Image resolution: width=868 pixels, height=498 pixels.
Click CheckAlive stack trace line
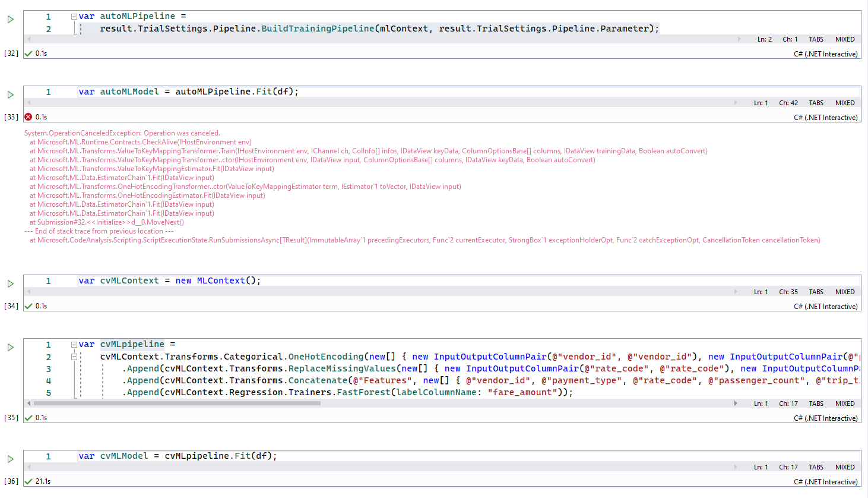(141, 142)
